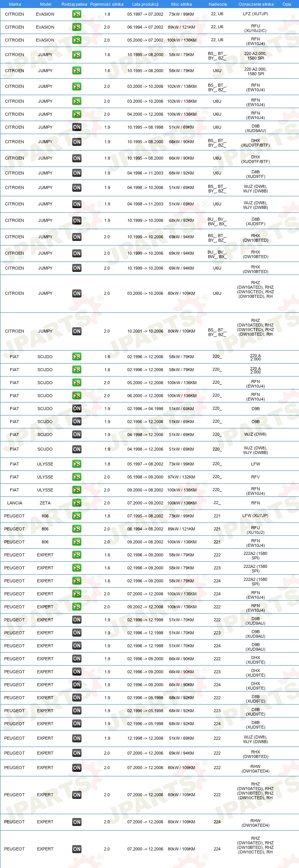299x868 pixels.
Task: Click petrol icon in Expert 09.2002 -> 12.2006 row
Action: [x=76, y=607]
